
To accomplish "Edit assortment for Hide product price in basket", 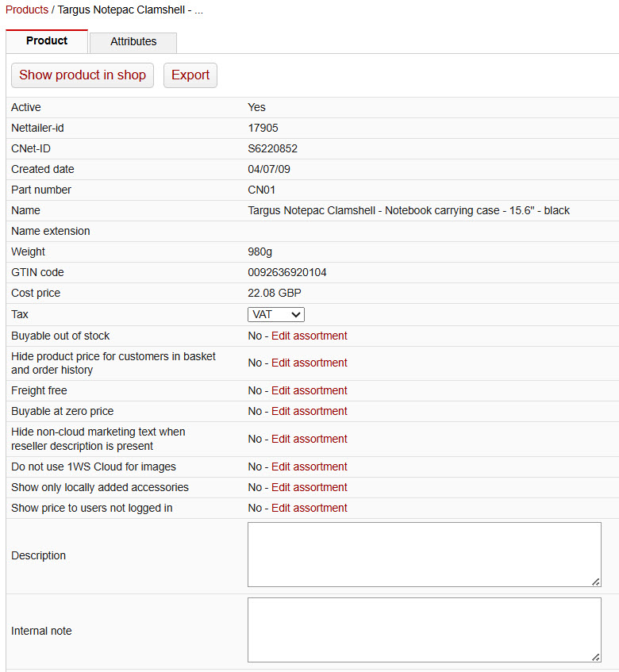I will point(309,363).
